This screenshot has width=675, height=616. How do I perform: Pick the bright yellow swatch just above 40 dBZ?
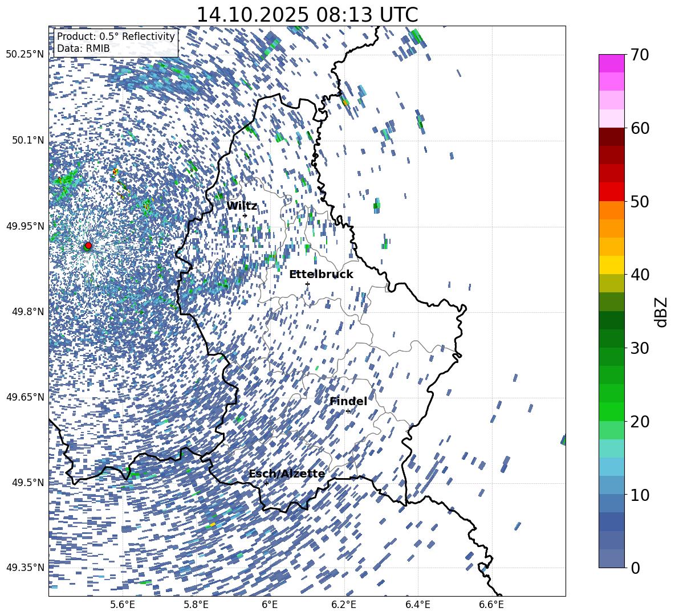(x=612, y=265)
